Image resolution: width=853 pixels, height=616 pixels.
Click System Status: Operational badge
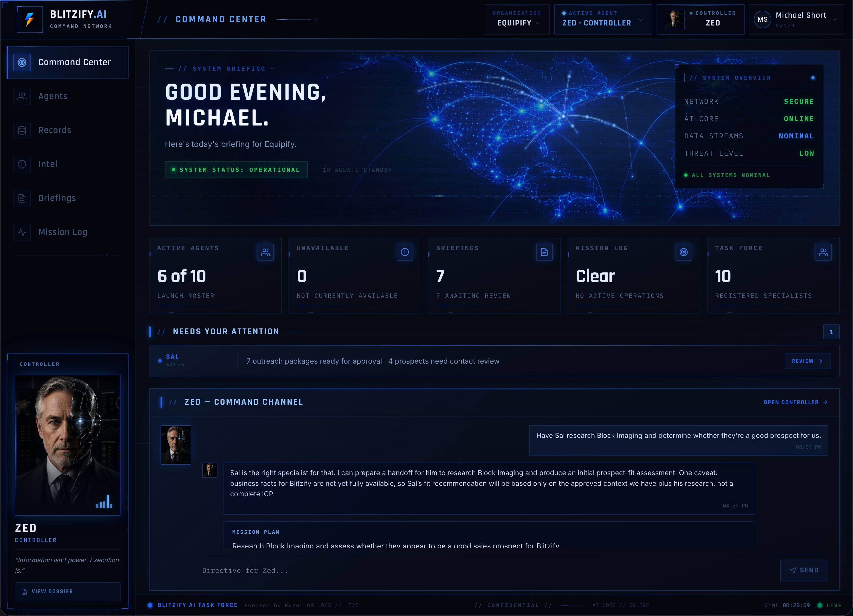pyautogui.click(x=236, y=170)
